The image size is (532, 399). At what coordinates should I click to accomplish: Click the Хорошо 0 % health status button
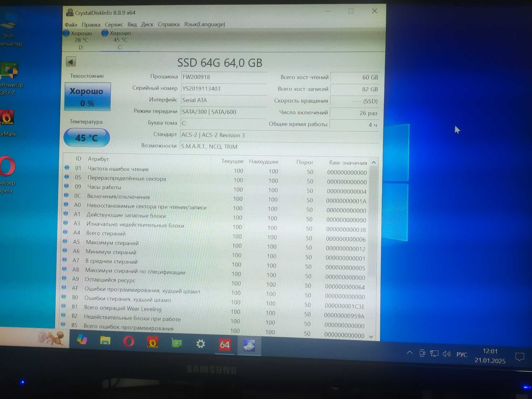[x=88, y=97]
